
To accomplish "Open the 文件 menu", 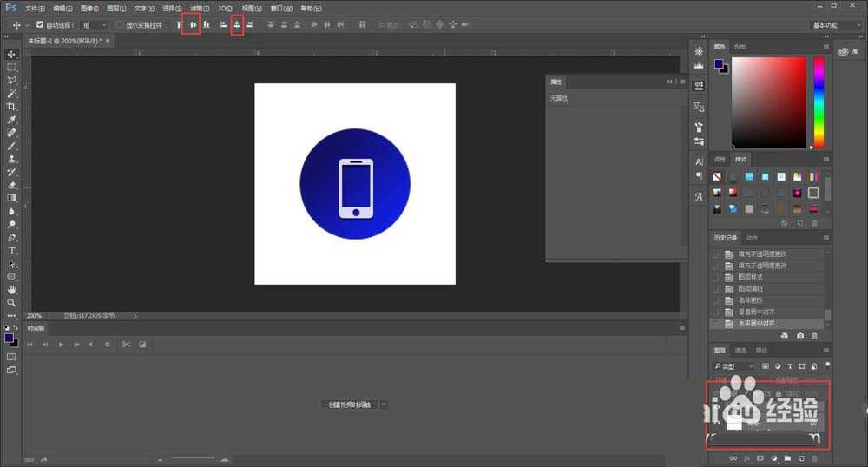I will click(x=35, y=8).
